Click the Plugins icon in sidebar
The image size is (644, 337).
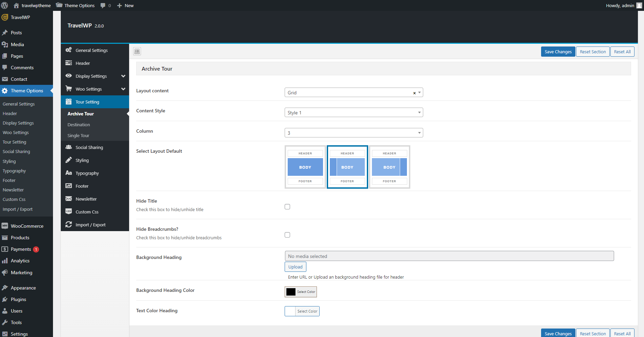click(5, 299)
